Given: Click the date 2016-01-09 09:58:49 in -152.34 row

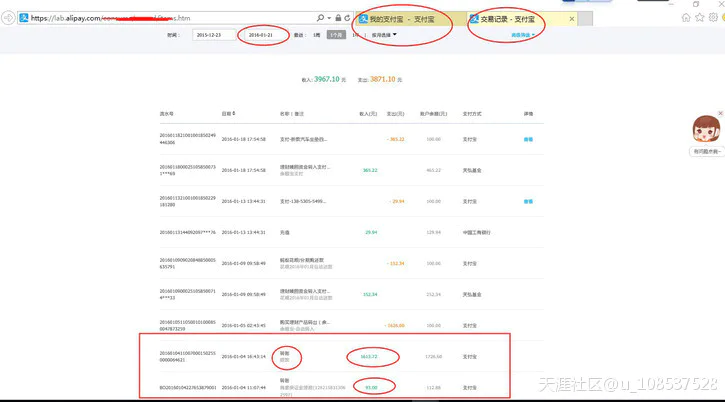Looking at the screenshot, I should coord(244,263).
